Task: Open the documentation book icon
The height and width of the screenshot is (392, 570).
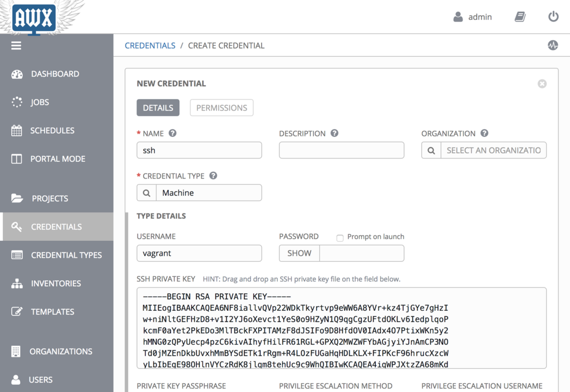Action: (520, 17)
